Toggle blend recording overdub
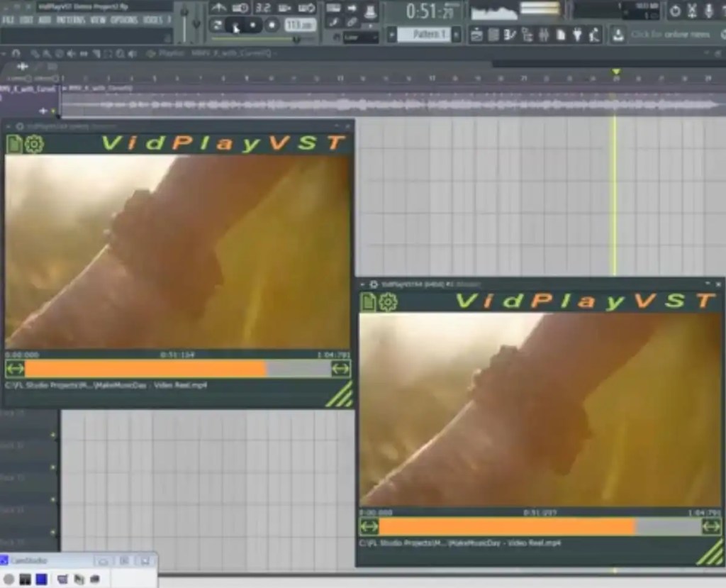 [284, 8]
